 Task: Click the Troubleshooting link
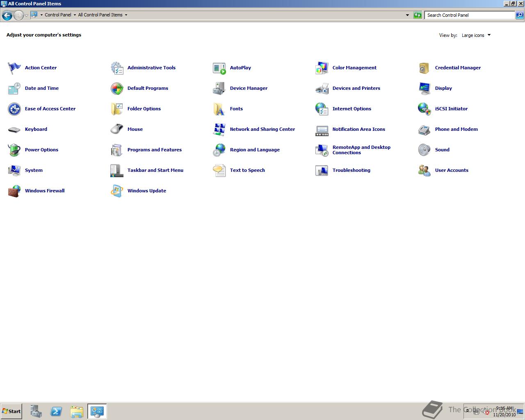351,170
